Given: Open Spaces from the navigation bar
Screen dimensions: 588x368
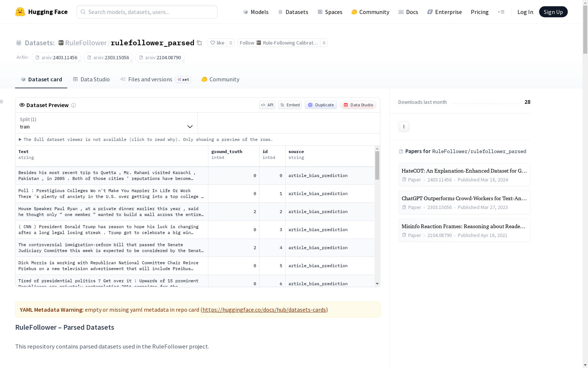Looking at the screenshot, I should 330,12.
